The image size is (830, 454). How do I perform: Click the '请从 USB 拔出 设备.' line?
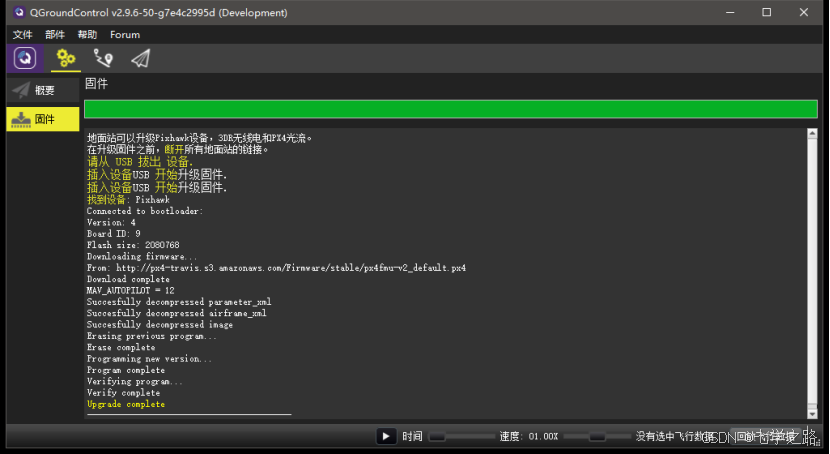[140, 162]
